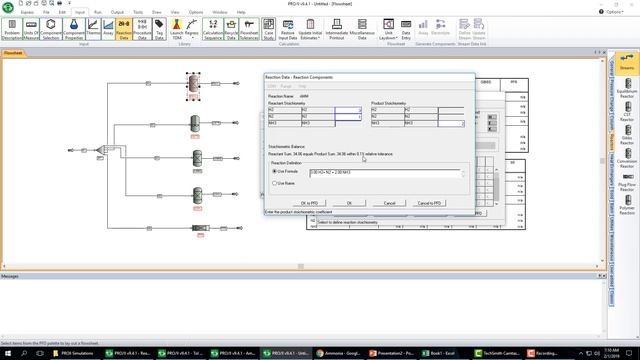
Task: Click Cancel to PFD button
Action: 429,203
